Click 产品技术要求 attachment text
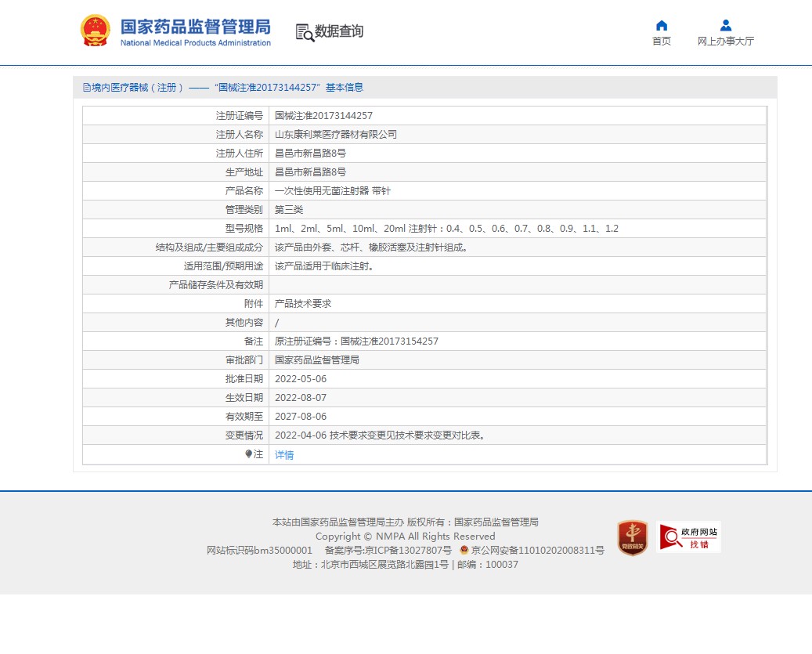 click(x=303, y=303)
